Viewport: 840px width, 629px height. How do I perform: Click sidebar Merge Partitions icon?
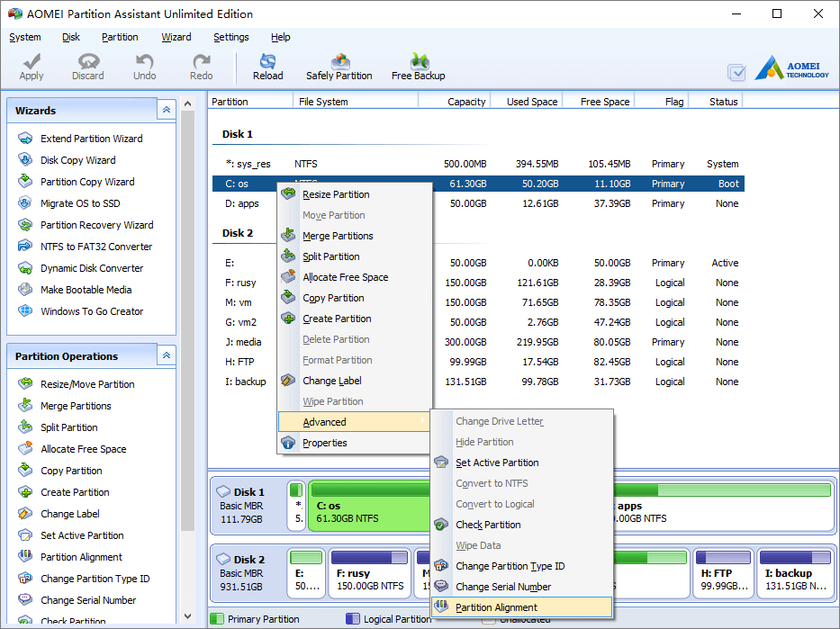[x=25, y=406]
